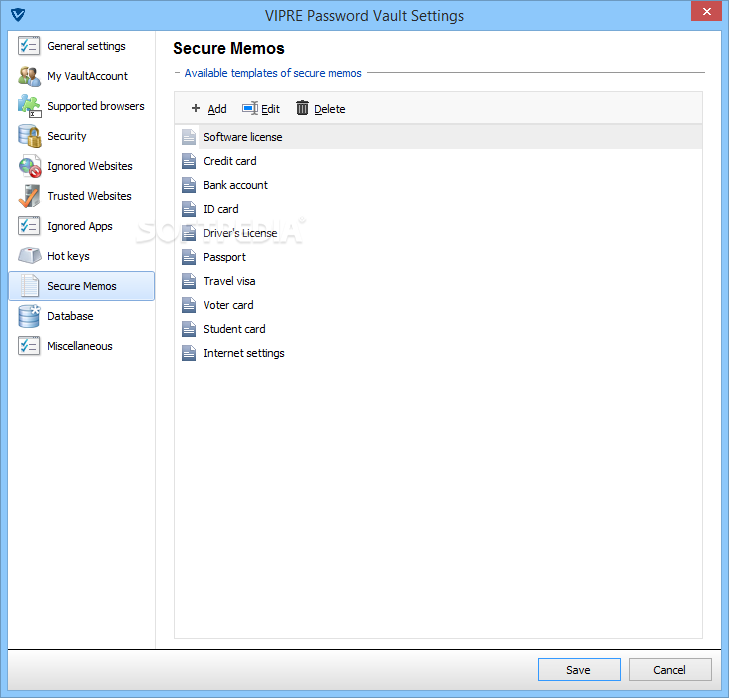Viewport: 729px width, 698px height.
Task: Add a new secure memo template
Action: (x=209, y=109)
